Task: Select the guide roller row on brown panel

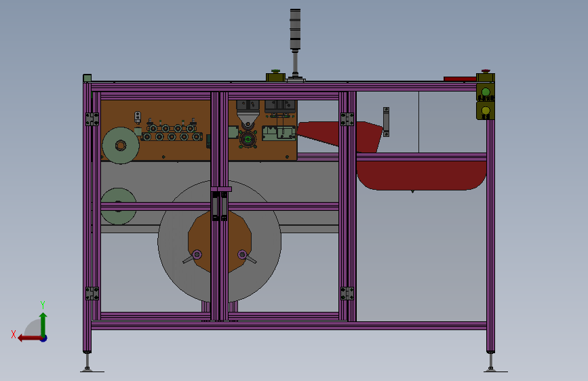Action: (x=172, y=133)
